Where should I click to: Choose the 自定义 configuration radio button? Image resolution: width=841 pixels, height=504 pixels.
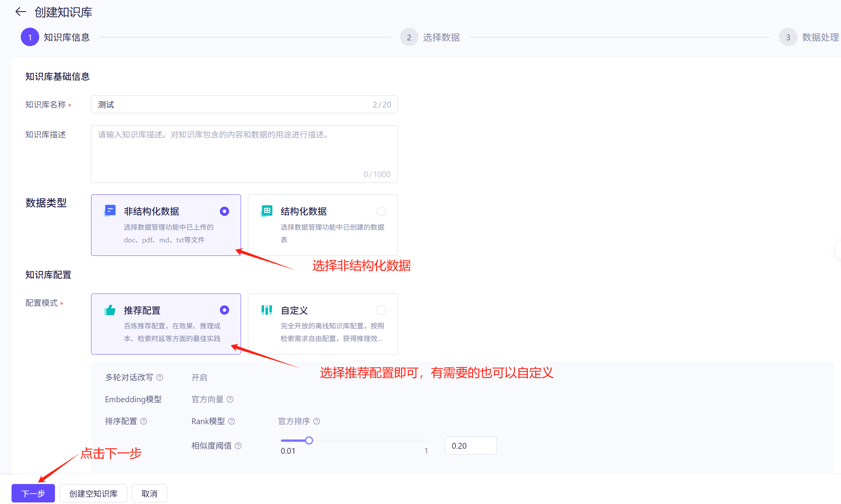[381, 310]
